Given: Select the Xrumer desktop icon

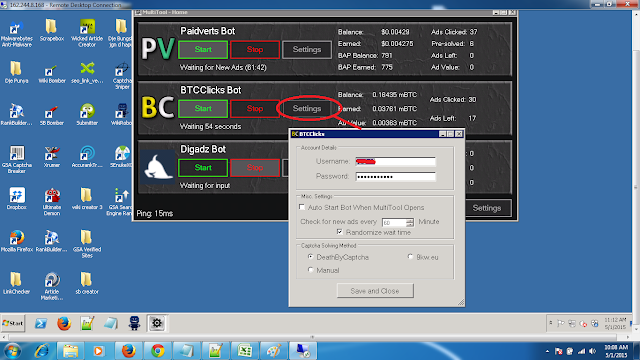Looking at the screenshot, I should click(x=51, y=157).
